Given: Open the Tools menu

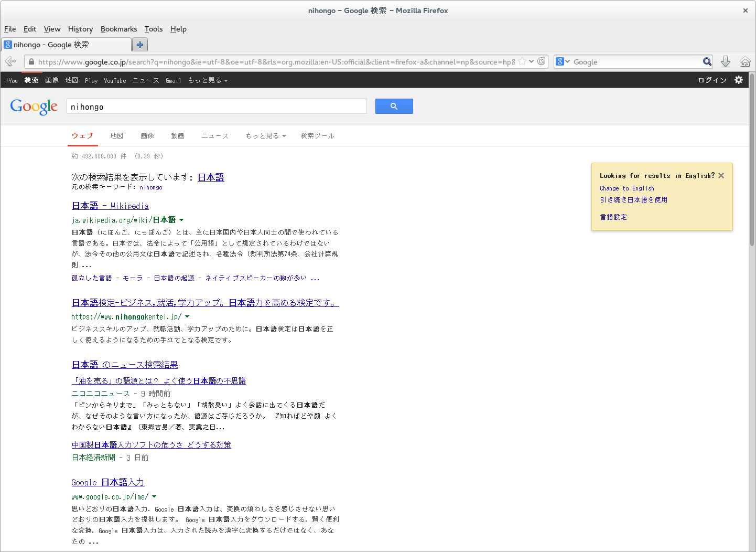Looking at the screenshot, I should coord(154,29).
